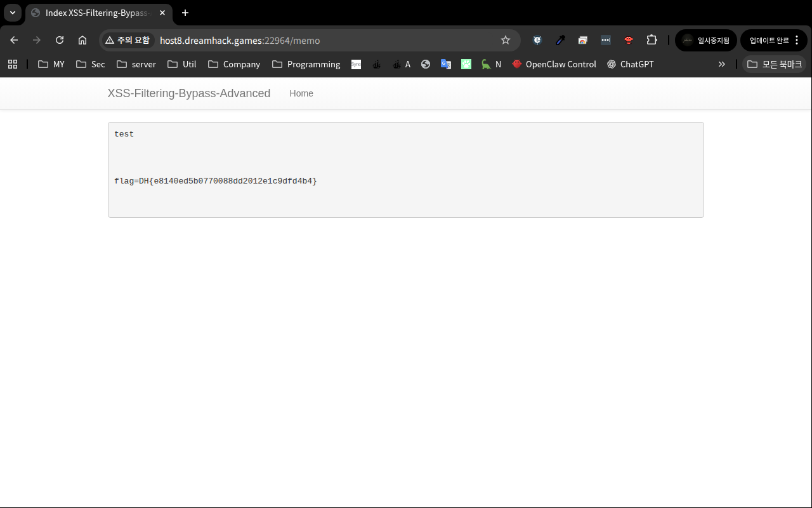Open the tab search dropdown arrow
This screenshot has width=812, height=508.
pyautogui.click(x=13, y=13)
